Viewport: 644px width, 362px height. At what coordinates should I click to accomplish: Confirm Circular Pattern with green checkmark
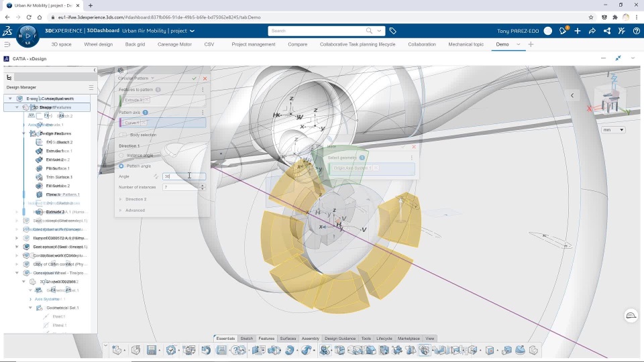tap(195, 78)
